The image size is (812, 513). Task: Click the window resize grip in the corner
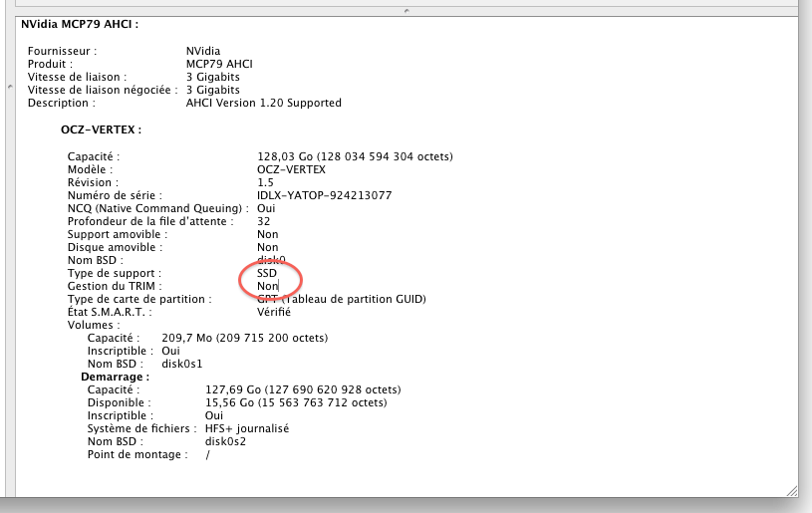tap(792, 491)
